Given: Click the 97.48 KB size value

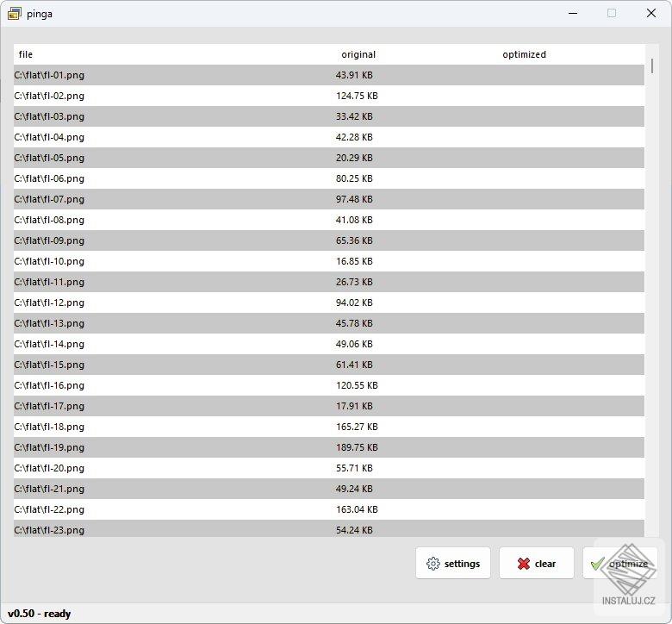Looking at the screenshot, I should [354, 199].
